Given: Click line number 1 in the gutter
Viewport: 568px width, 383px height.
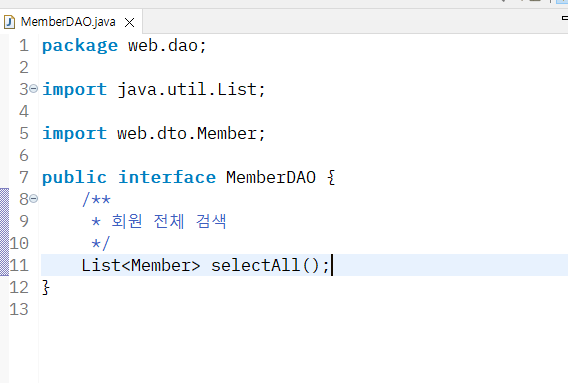Looking at the screenshot, I should pos(24,46).
